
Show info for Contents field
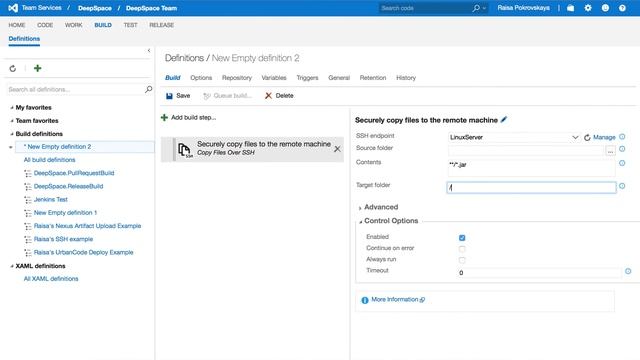tap(622, 163)
